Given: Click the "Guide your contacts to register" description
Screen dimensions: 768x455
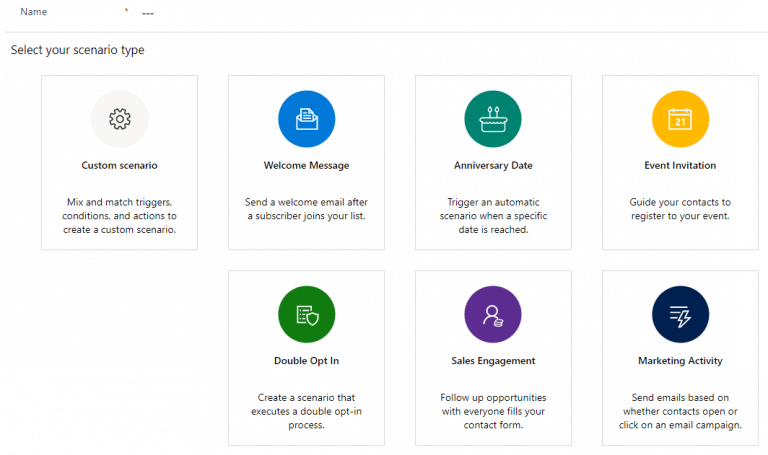Looking at the screenshot, I should pos(680,208).
